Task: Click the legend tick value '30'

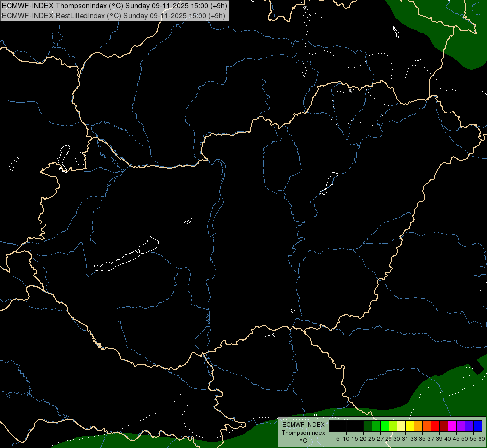Action: point(396,439)
